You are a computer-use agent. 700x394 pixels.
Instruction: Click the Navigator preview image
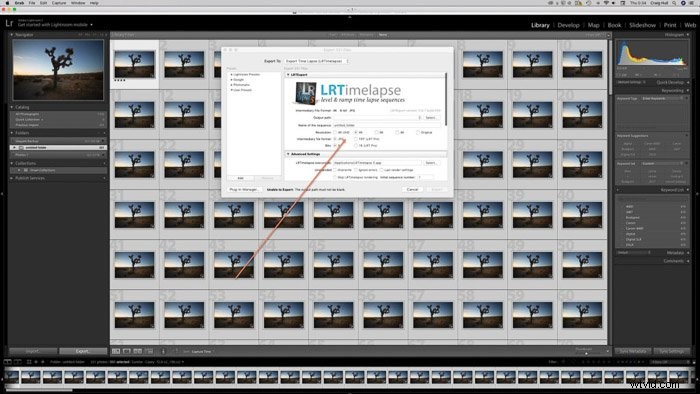[58, 69]
